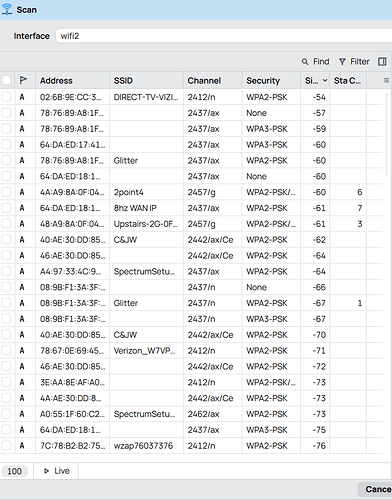Click the Scan window wireless icon
Viewport: 392px width, 500px height.
click(7, 9)
